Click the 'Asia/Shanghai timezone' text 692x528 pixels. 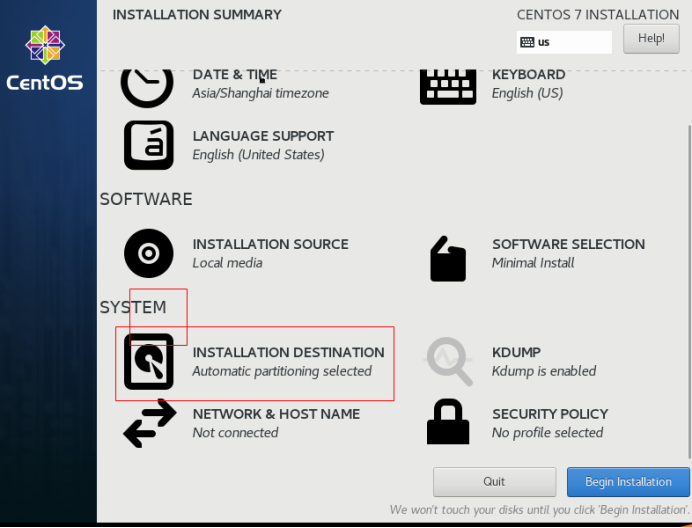(260, 93)
